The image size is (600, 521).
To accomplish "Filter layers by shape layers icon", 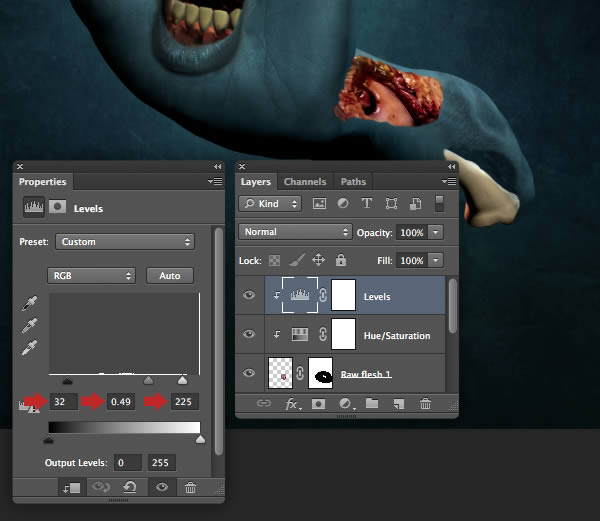I will 391,203.
